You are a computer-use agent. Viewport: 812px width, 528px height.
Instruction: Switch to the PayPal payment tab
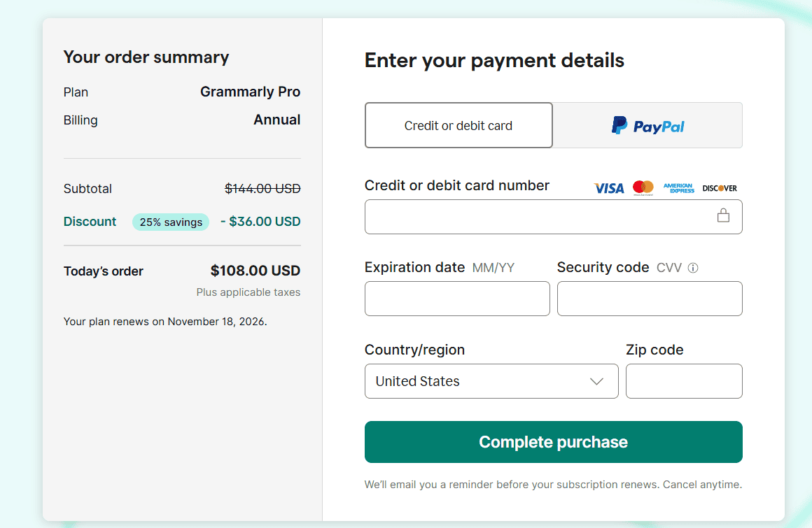pos(647,125)
